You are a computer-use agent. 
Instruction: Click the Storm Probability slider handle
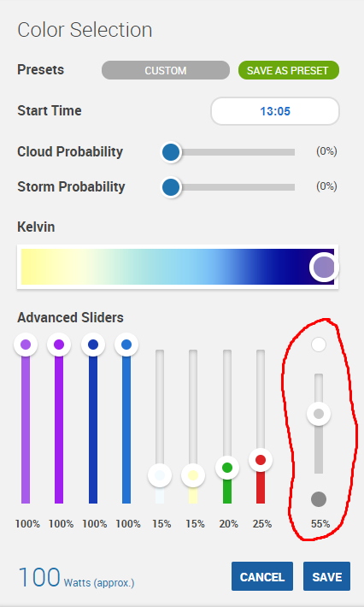171,188
